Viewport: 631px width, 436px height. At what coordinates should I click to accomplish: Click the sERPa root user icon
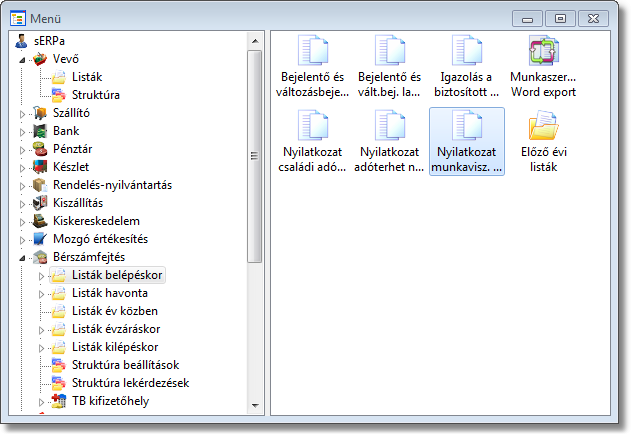21,41
